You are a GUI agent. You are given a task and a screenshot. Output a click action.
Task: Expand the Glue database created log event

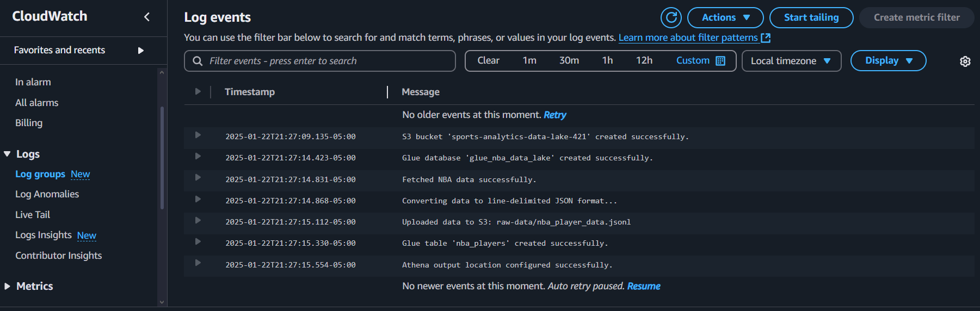[198, 156]
